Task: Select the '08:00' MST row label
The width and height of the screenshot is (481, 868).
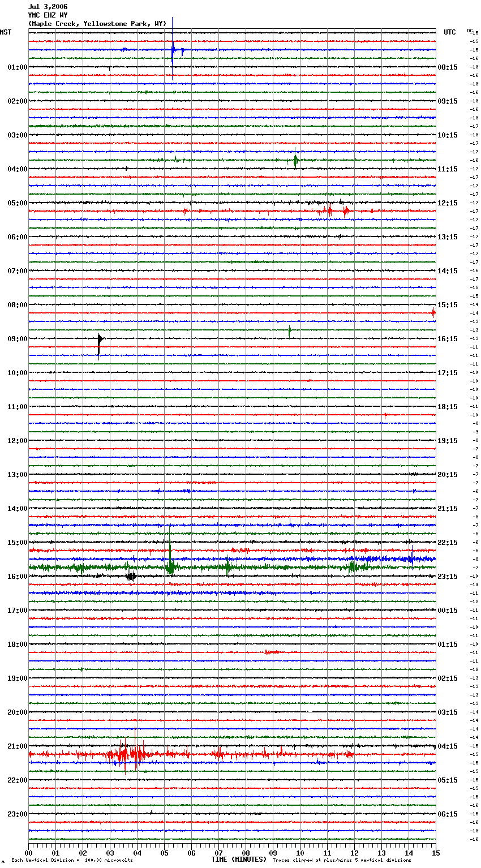Action: 18,305
